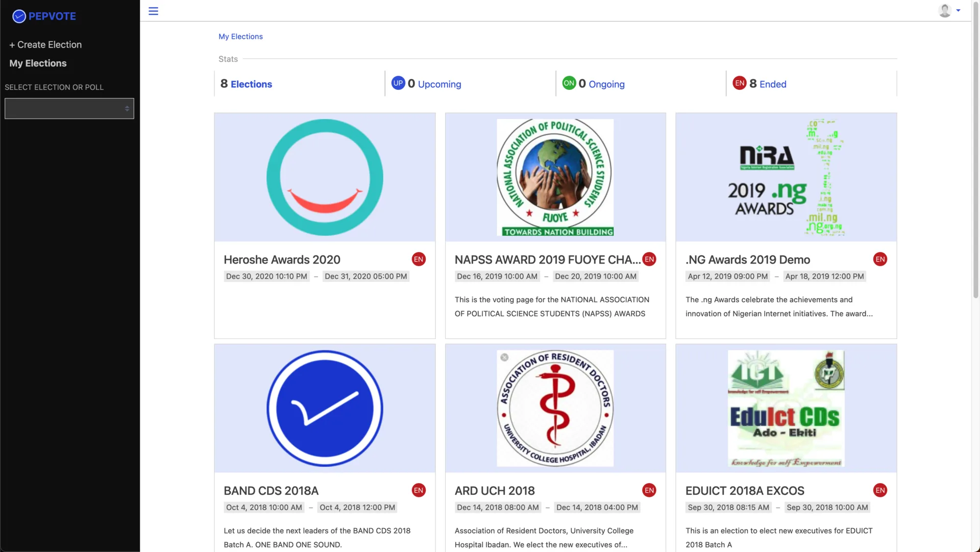Open Heroshe Awards 2020 election title

pyautogui.click(x=282, y=260)
